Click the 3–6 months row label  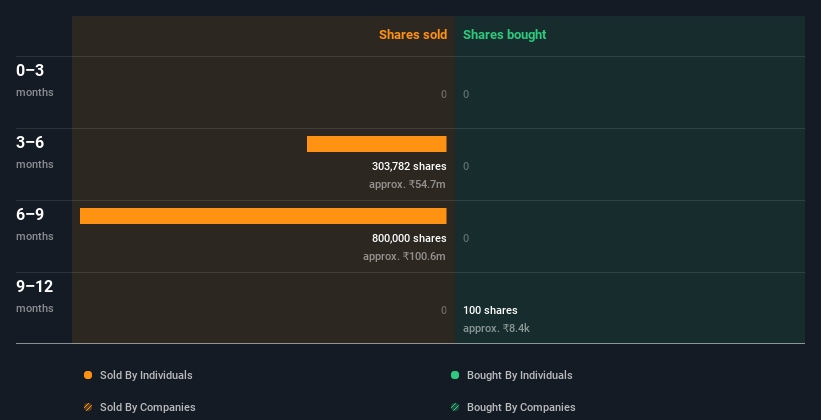pos(35,152)
